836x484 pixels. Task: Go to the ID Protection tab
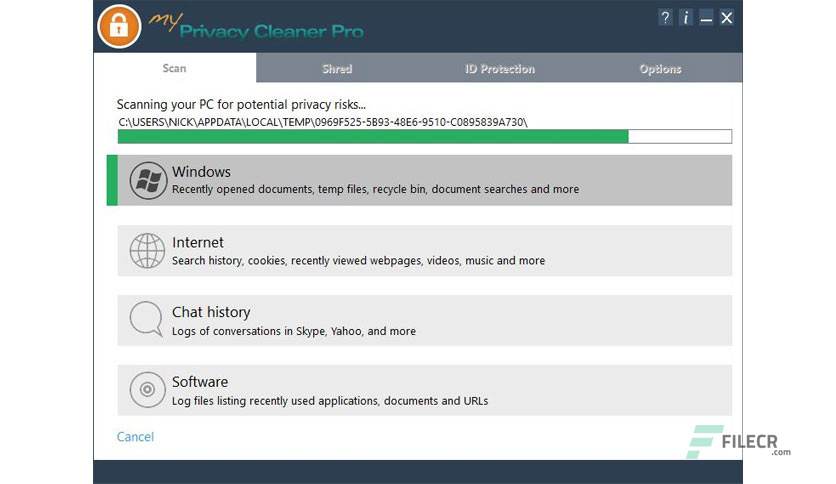[500, 69]
